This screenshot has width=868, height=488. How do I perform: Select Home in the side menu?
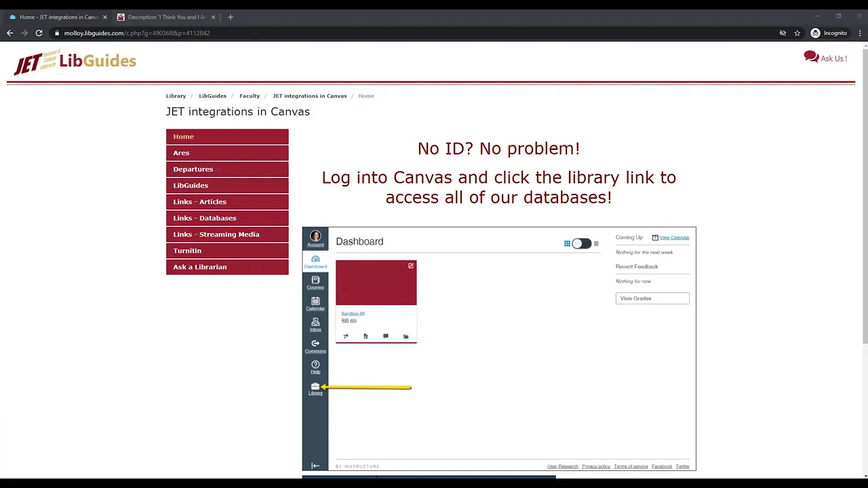click(227, 136)
